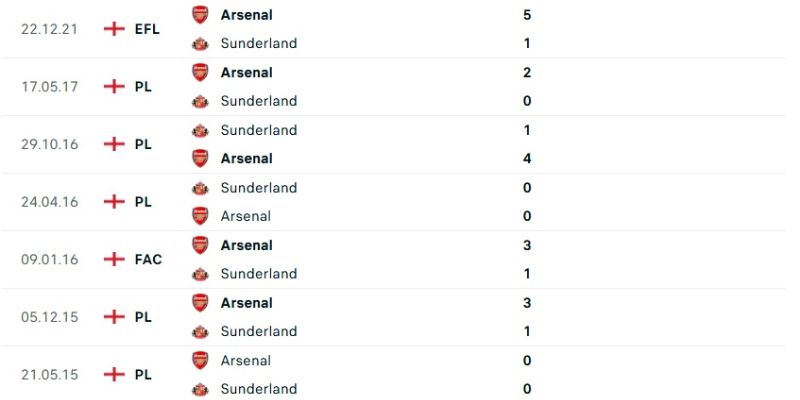This screenshot has height=400, width=800.
Task: Click Arsenal score 5 in top match
Action: [527, 15]
